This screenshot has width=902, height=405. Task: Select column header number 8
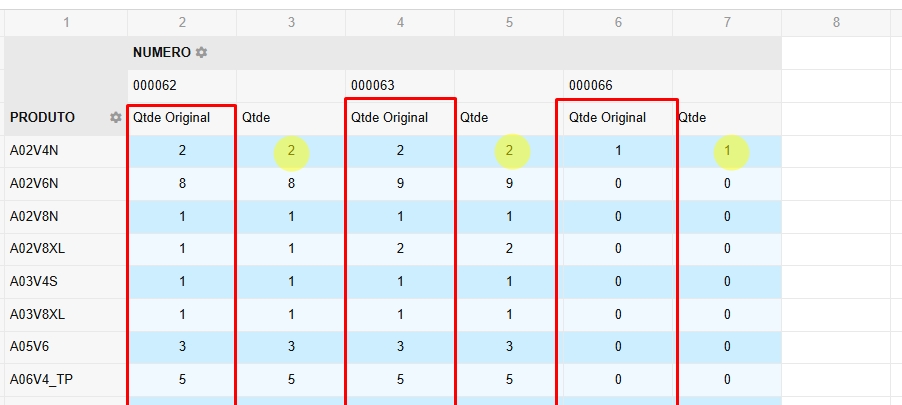[836, 22]
